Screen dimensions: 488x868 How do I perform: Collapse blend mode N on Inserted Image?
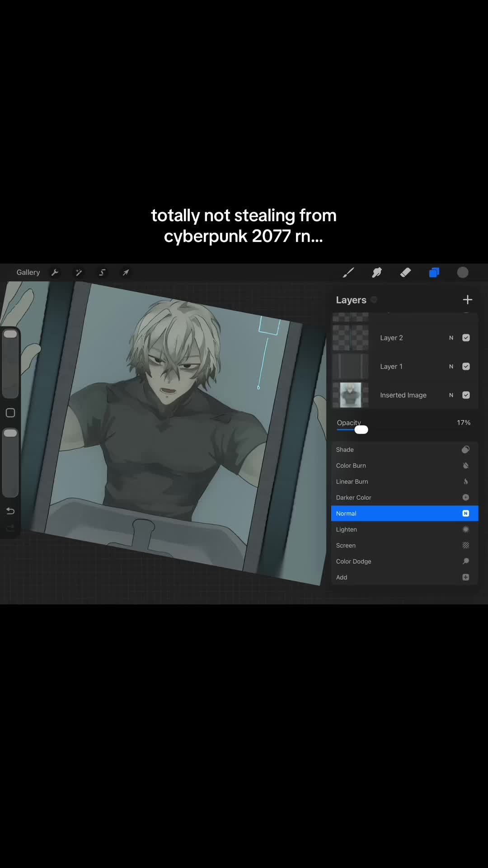tap(451, 395)
